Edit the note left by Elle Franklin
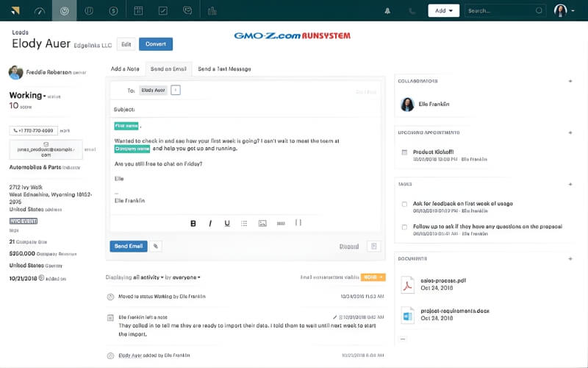The height and width of the screenshot is (368, 588). [x=335, y=317]
